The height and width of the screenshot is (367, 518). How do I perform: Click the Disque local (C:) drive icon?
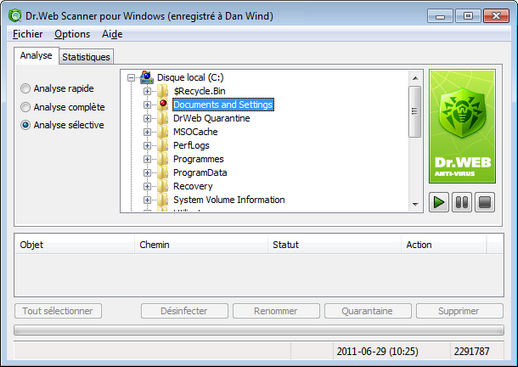(147, 77)
